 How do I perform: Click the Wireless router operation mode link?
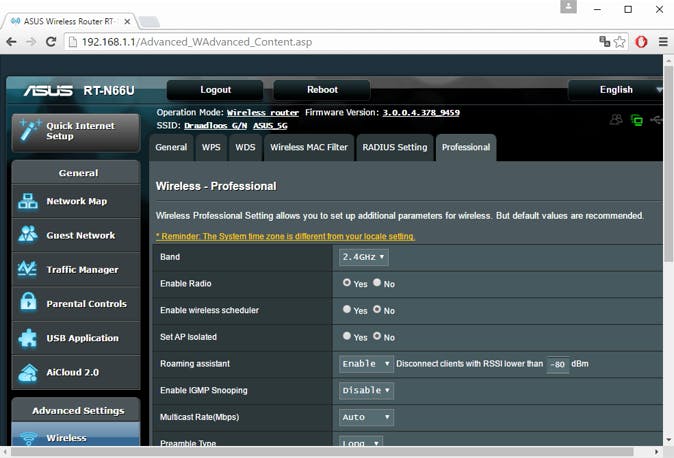pyautogui.click(x=263, y=113)
